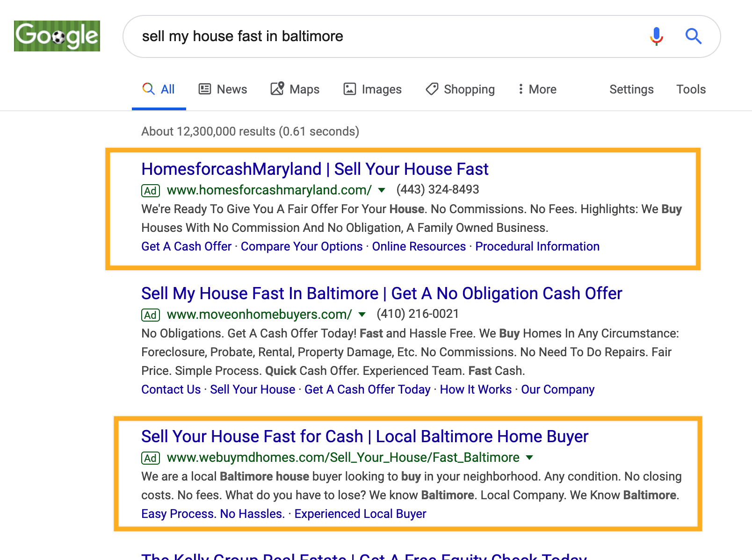Click Ad badge on homesforcashmaryland result
This screenshot has height=560, width=752.
151,191
